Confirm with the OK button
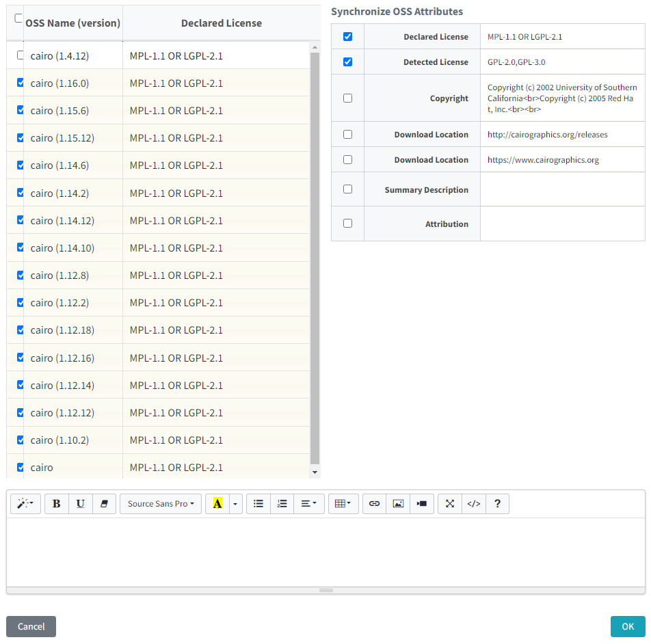Viewport: 651px width, 644px height. click(628, 626)
